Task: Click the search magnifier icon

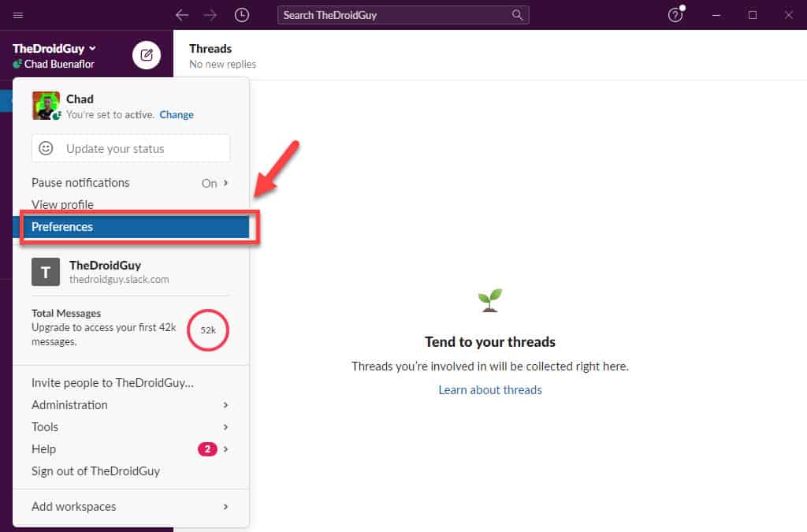Action: coord(517,15)
